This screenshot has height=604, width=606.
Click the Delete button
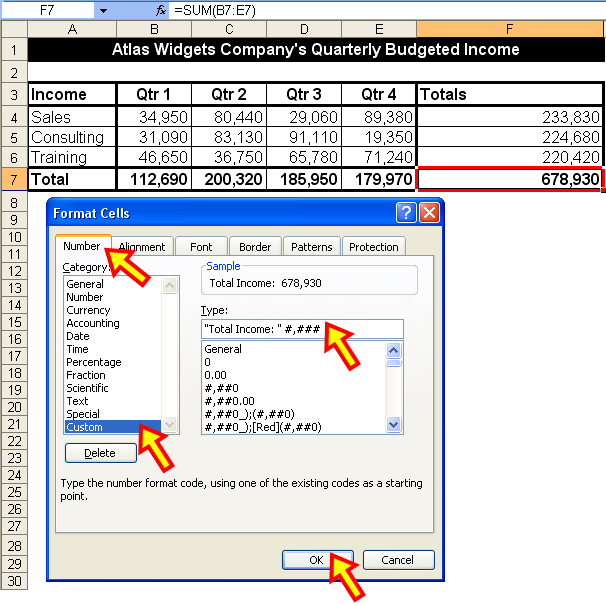[x=100, y=453]
